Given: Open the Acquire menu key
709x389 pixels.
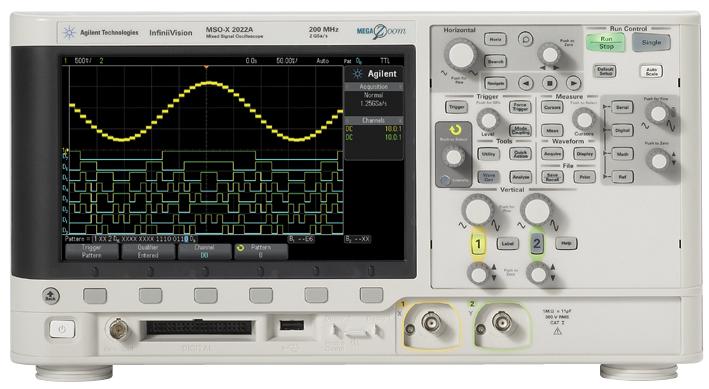Looking at the screenshot, I should [552, 154].
